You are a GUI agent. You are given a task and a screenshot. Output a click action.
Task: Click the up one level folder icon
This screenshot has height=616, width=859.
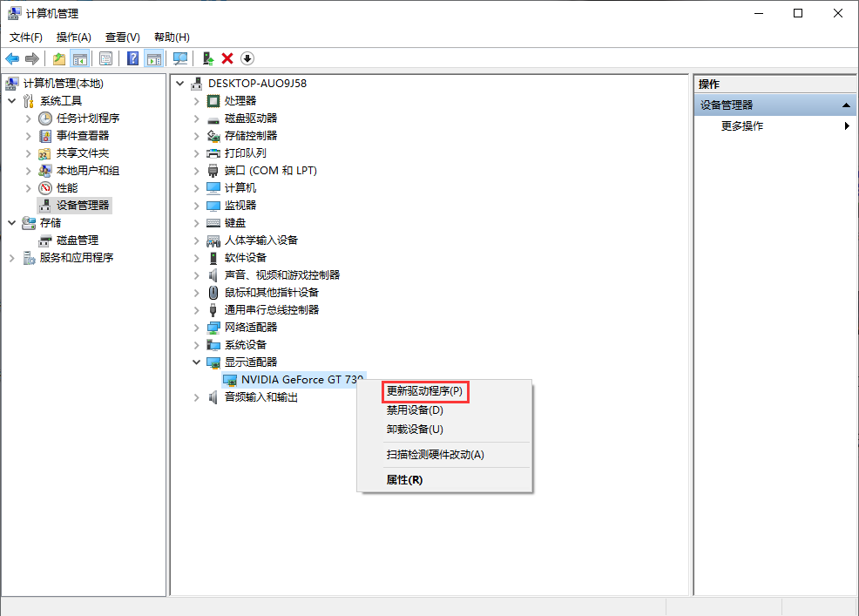[x=59, y=58]
